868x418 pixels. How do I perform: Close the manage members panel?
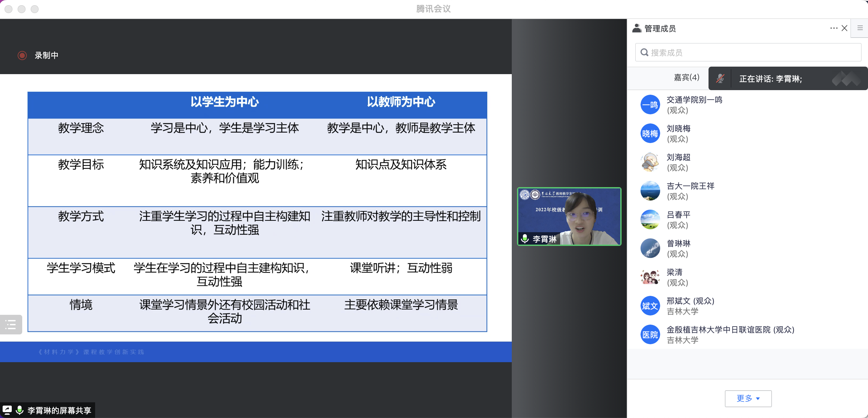click(x=844, y=28)
